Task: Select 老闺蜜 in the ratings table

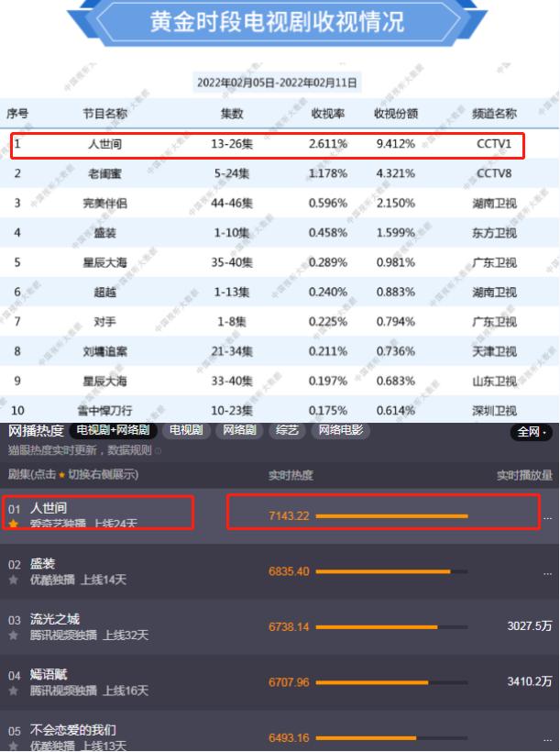Action: click(x=105, y=173)
